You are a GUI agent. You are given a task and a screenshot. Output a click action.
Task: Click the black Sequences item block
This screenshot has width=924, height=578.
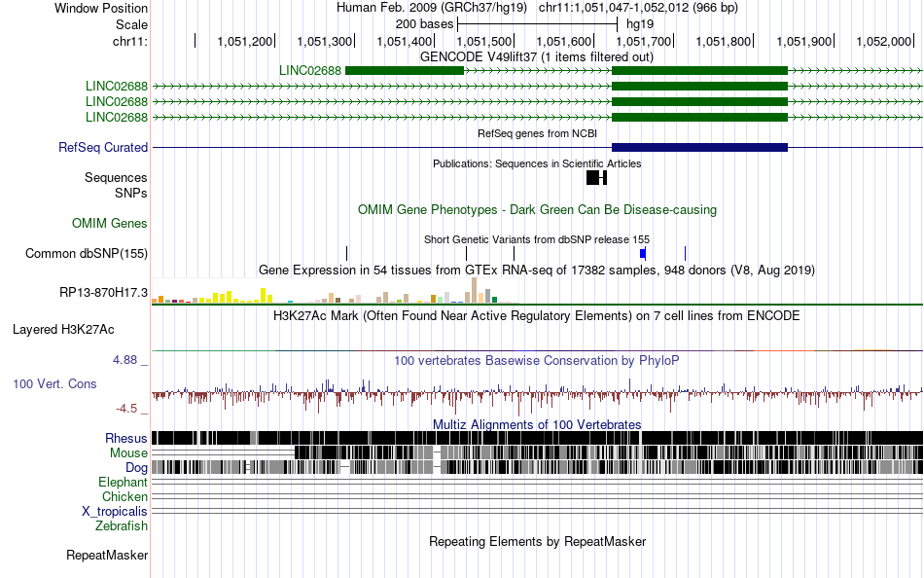pos(596,177)
